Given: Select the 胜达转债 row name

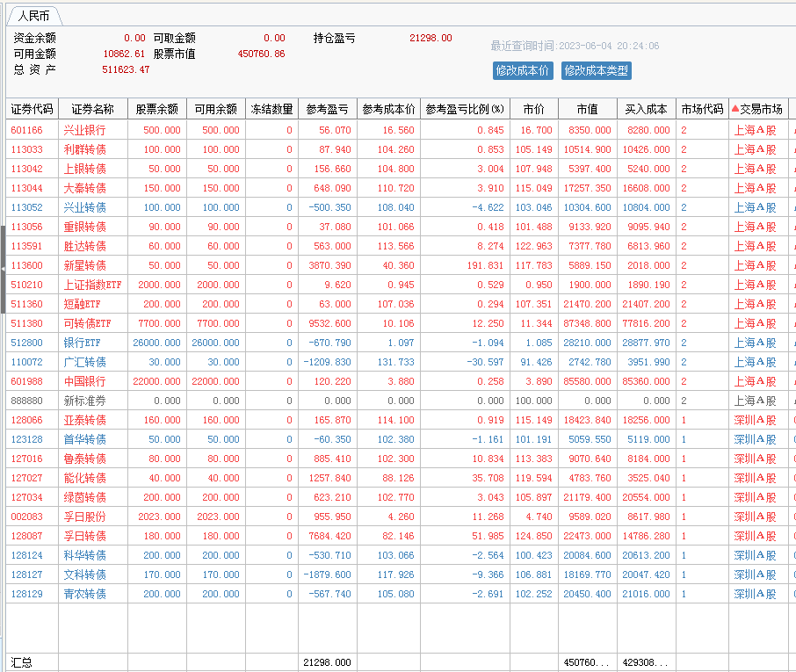Looking at the screenshot, I should coord(84,246).
